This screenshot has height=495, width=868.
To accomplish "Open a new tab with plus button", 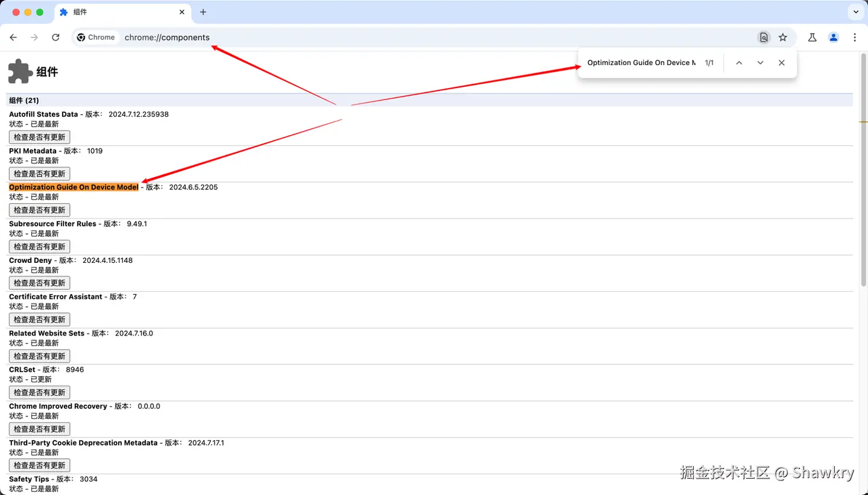I will tap(203, 12).
